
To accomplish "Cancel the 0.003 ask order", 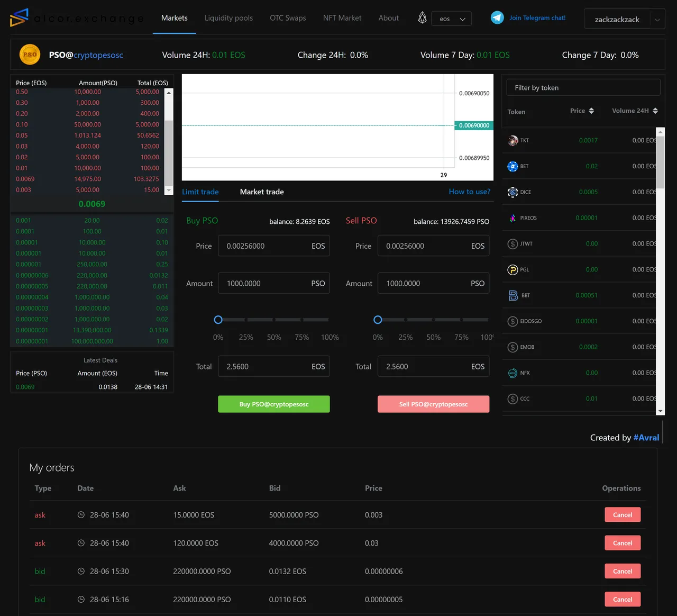I will pyautogui.click(x=623, y=515).
